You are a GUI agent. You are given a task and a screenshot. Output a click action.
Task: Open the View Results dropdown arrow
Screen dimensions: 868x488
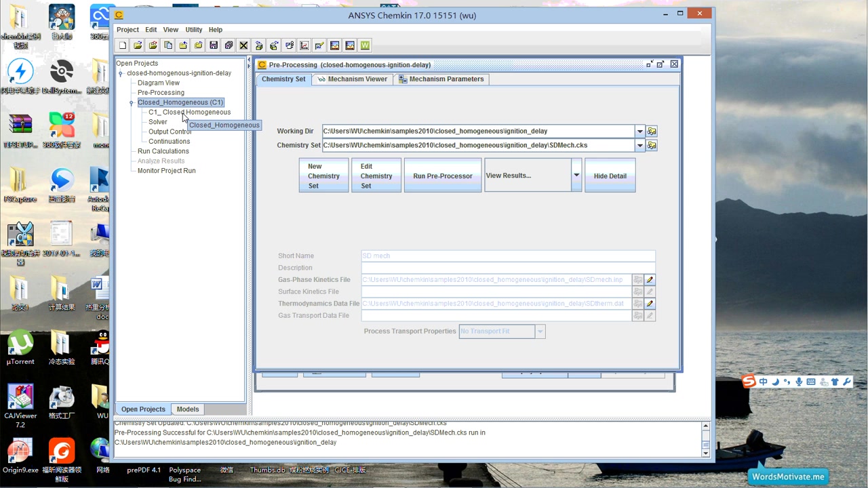[576, 176]
